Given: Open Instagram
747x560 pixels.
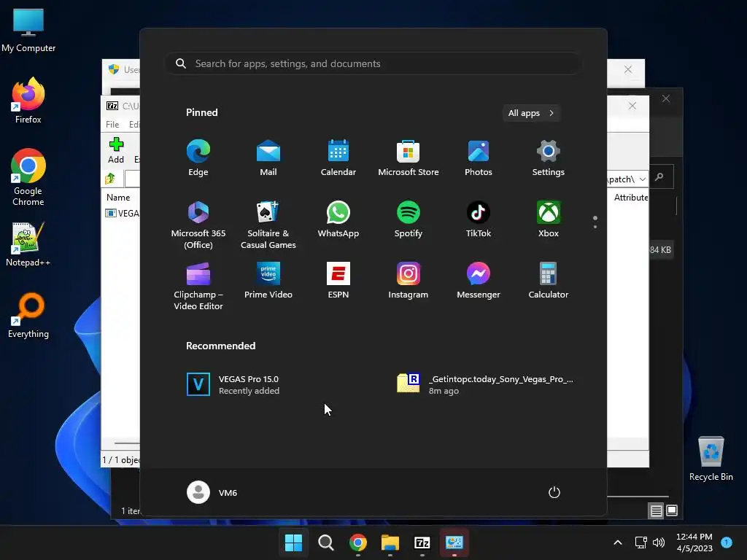Looking at the screenshot, I should click(409, 281).
